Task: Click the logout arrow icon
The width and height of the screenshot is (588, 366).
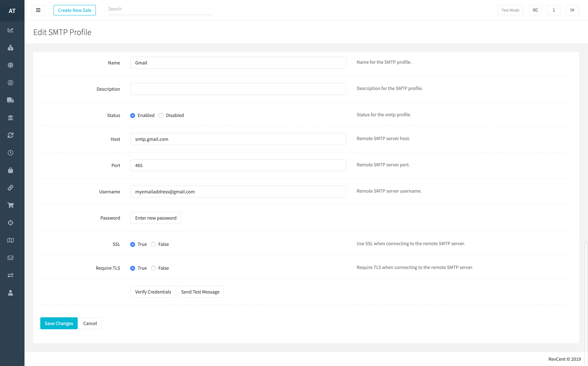Action: (572, 10)
